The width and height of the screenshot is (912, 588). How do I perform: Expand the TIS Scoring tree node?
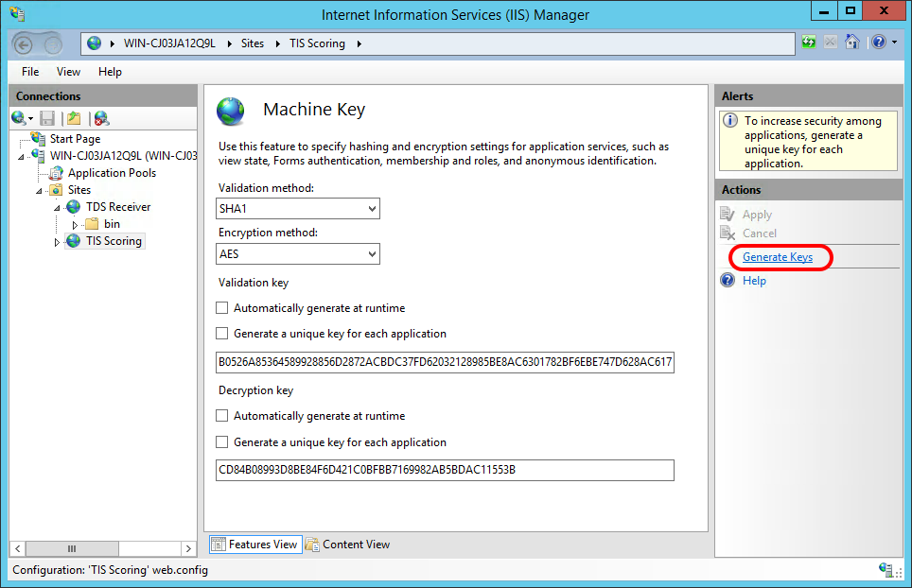coord(57,242)
